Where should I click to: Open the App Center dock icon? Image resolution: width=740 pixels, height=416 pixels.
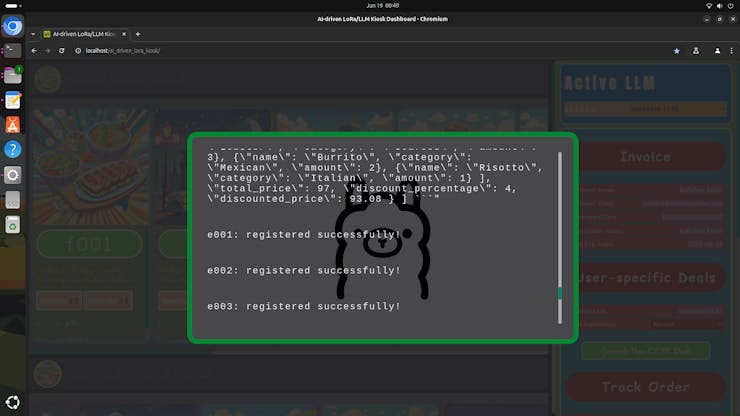pos(13,125)
